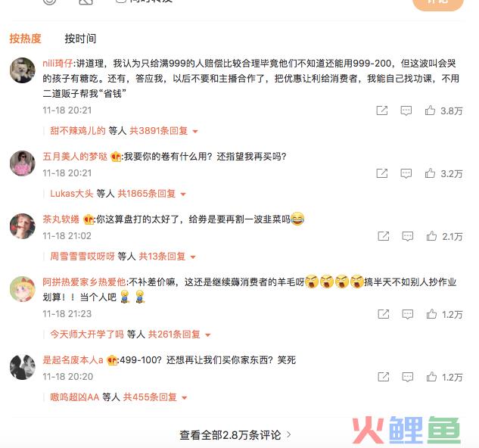The height and width of the screenshot is (448, 479).
Task: Open user profile nili琦仔
Action: click(x=58, y=64)
